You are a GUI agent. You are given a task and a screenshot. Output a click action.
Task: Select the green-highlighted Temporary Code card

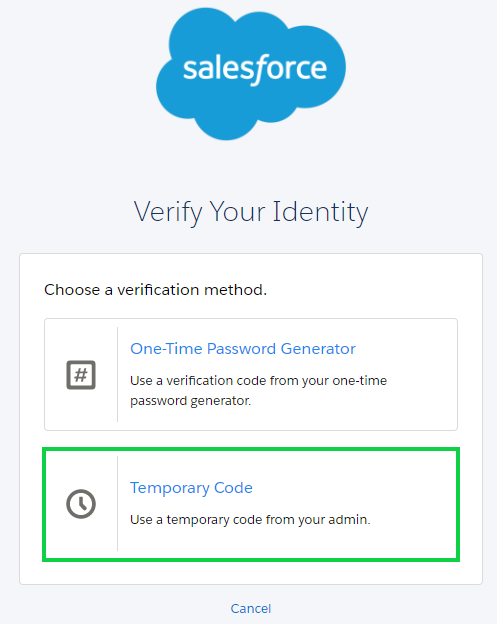click(251, 504)
